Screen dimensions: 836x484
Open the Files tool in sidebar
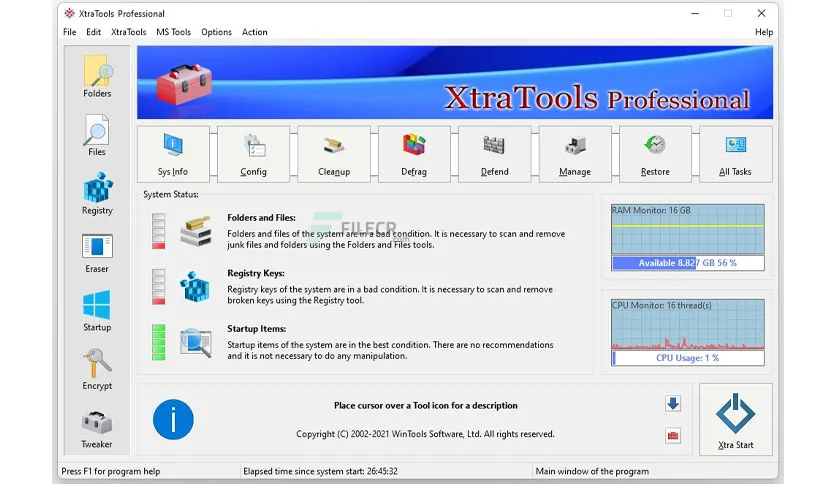tap(97, 135)
